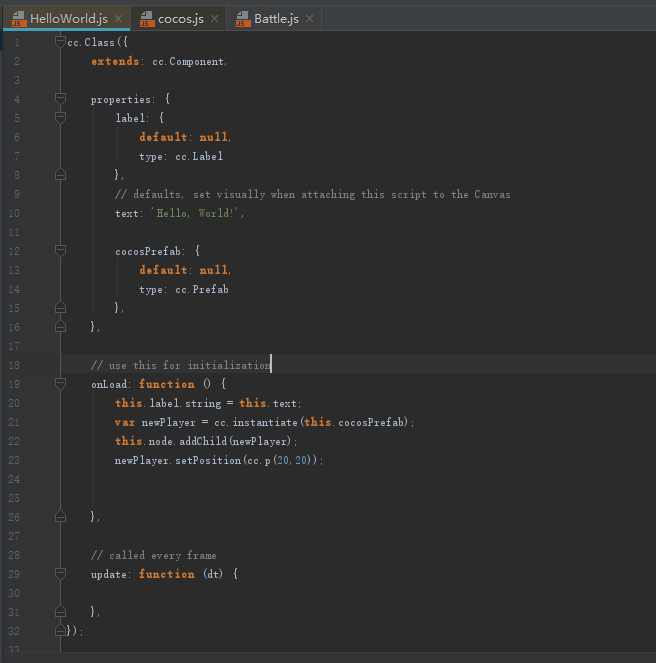656x663 pixels.
Task: Fold the update function block
Action: [x=60, y=574]
